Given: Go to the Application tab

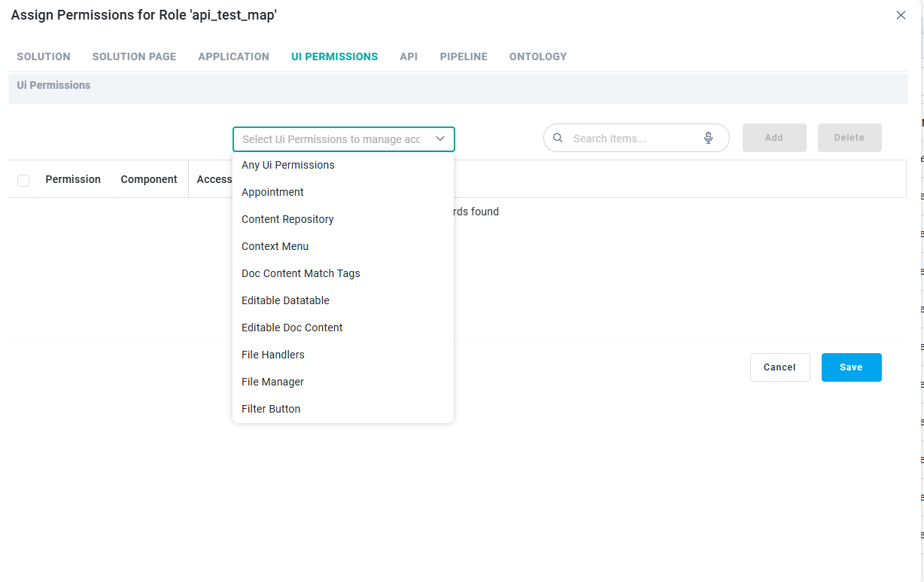Looking at the screenshot, I should tap(233, 56).
